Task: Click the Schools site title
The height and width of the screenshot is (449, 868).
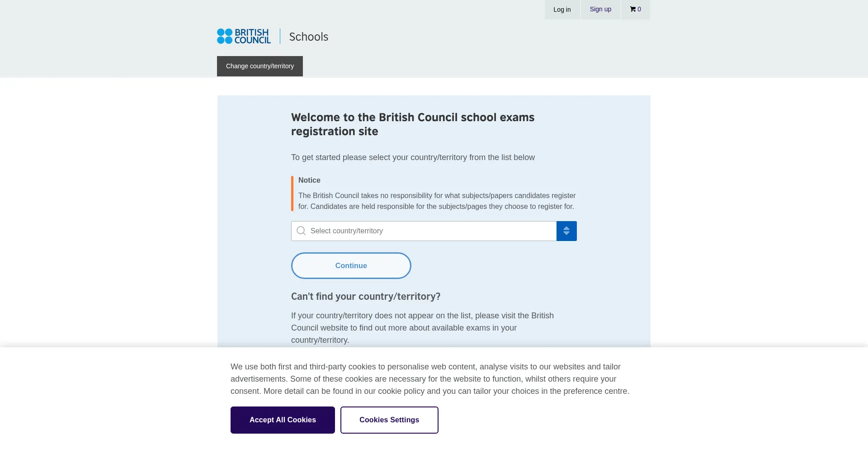Action: tap(309, 37)
